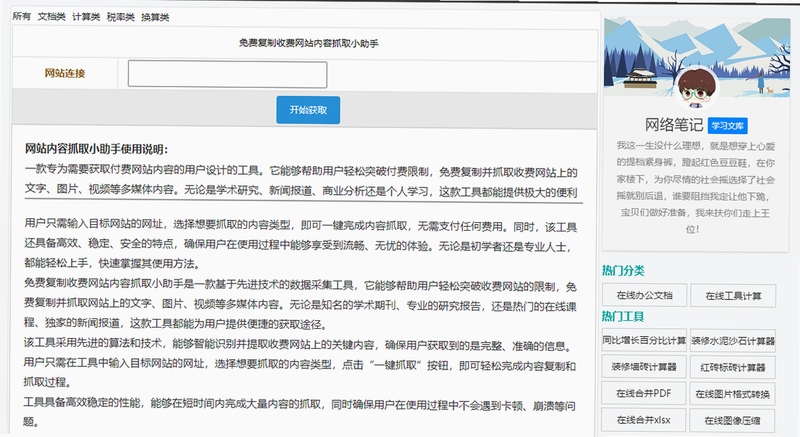The height and width of the screenshot is (437, 800).
Task: Click the 学习文库 blue badge
Action: [728, 125]
